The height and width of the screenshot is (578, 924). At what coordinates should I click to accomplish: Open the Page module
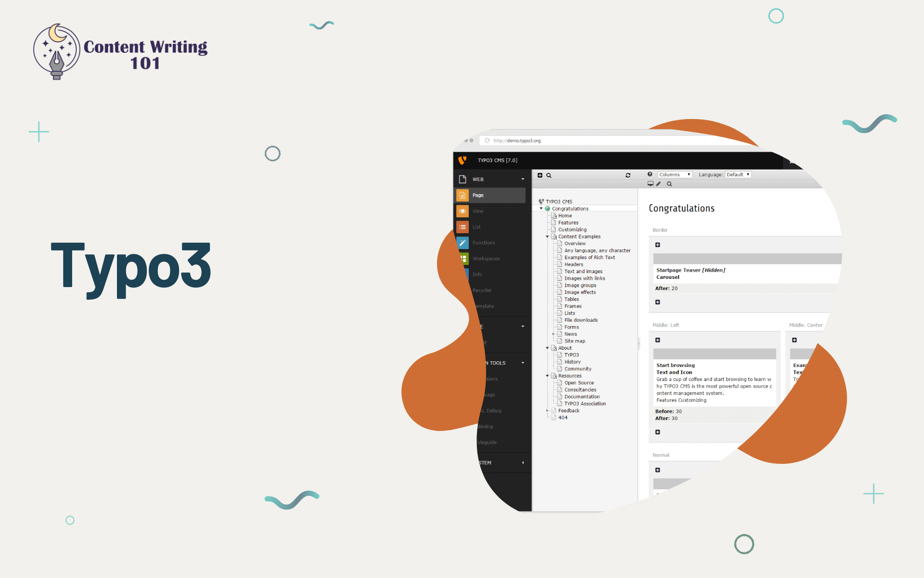[x=490, y=195]
